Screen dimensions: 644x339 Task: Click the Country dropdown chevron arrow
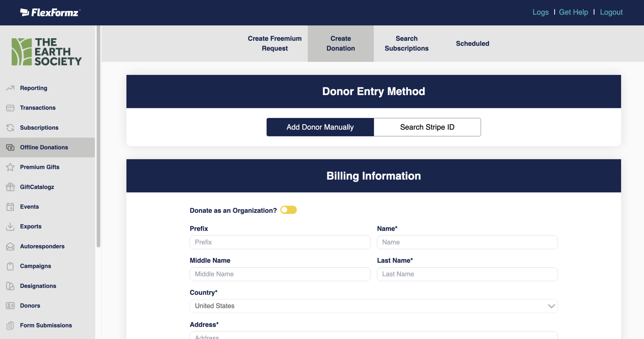(551, 306)
